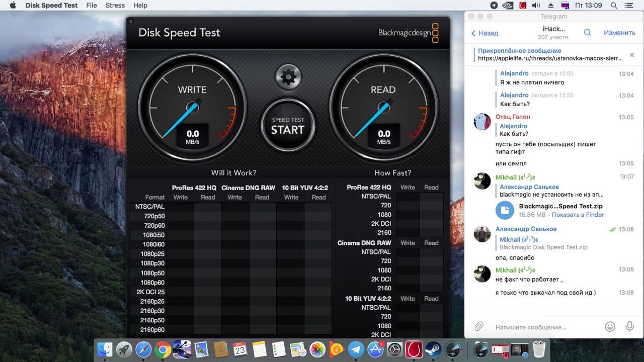
Task: Click Отец Гапон's avatar
Action: click(482, 122)
